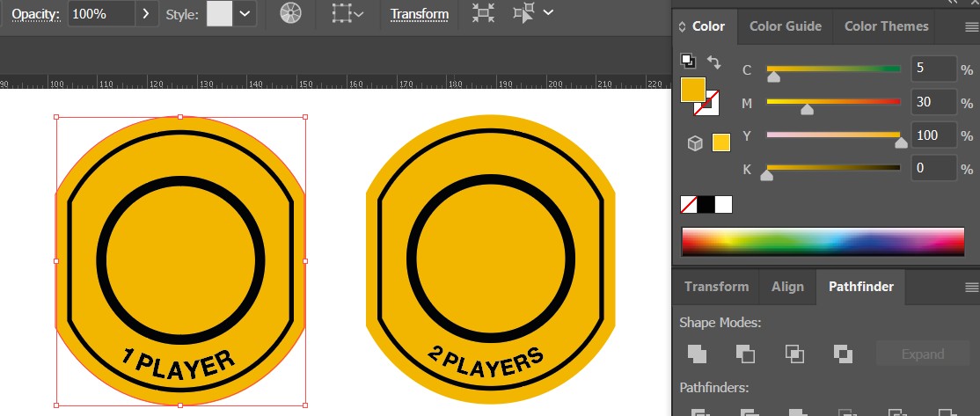This screenshot has width=980, height=416.
Task: Click the Isolate Selected Object icon
Action: [x=482, y=13]
